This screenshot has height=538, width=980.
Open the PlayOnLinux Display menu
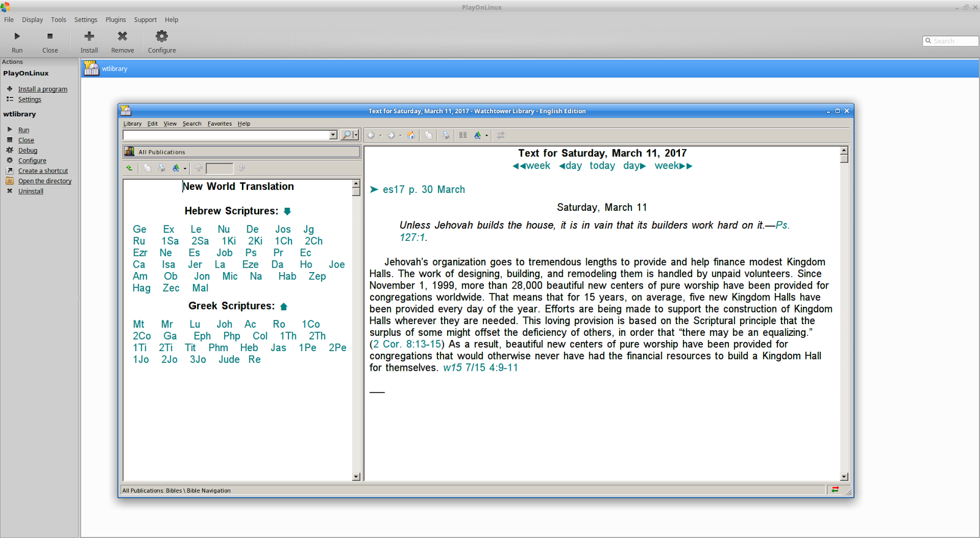coord(32,20)
